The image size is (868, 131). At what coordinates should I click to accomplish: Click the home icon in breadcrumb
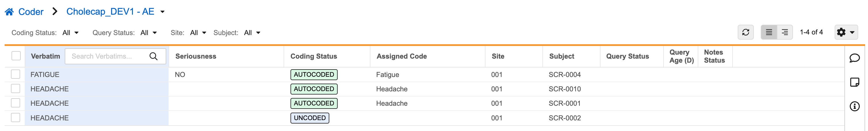[9, 12]
